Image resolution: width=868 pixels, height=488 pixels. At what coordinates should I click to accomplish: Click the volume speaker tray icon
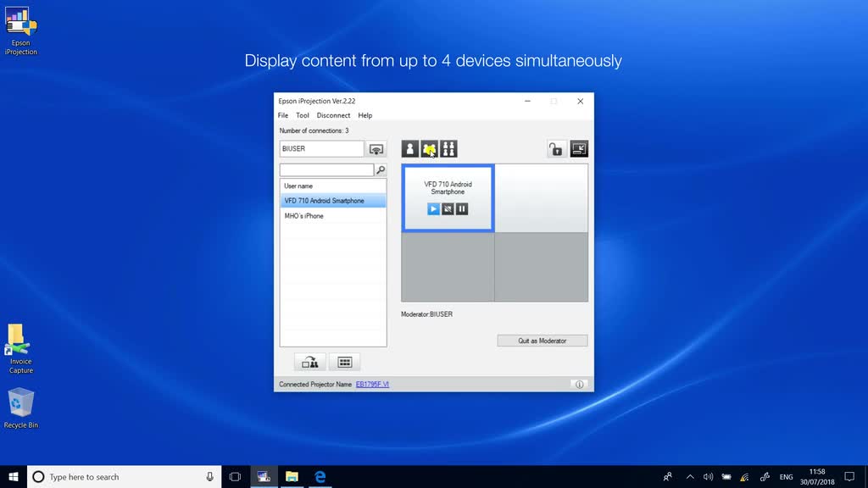[x=708, y=477]
